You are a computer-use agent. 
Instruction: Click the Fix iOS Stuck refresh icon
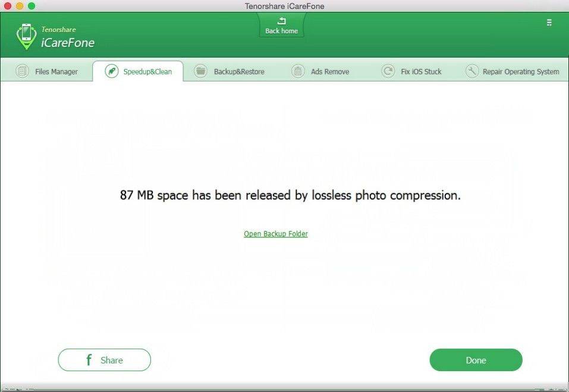388,71
